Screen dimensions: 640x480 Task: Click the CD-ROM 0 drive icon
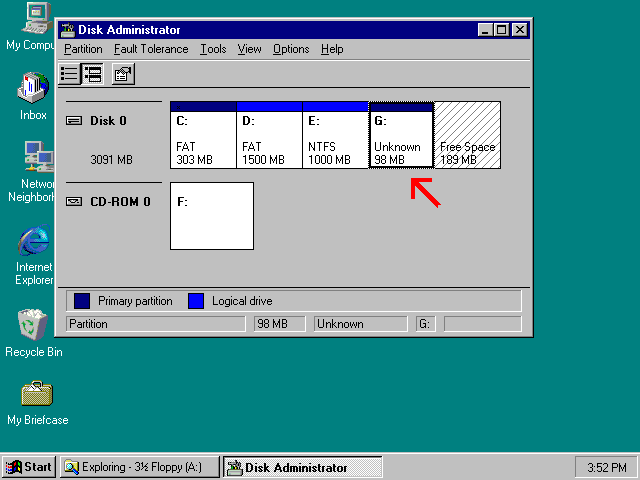click(x=74, y=202)
